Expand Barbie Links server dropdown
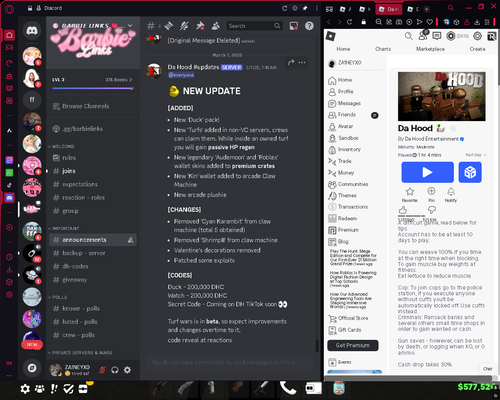Viewport: 500px width, 400px height. click(x=130, y=26)
